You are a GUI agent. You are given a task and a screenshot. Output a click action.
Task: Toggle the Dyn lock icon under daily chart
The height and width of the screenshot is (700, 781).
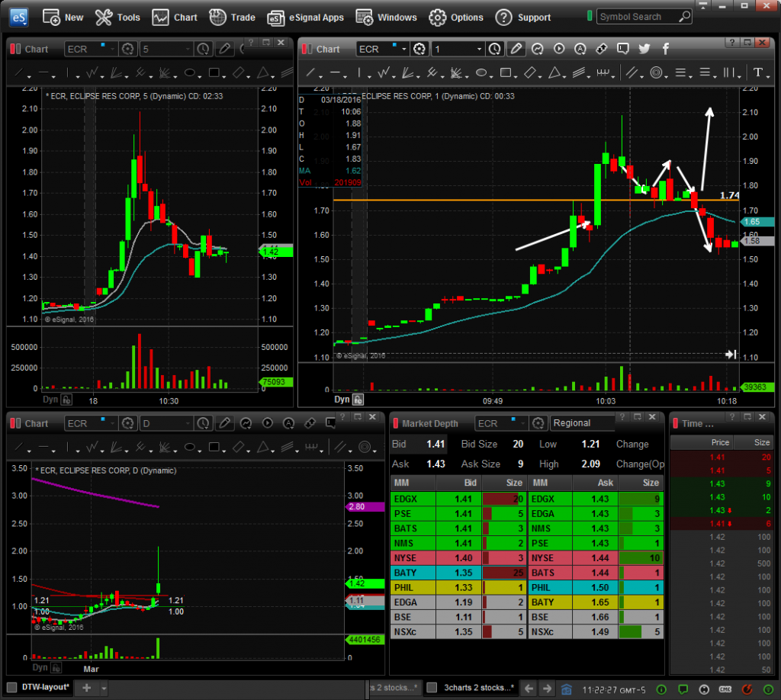click(x=56, y=668)
